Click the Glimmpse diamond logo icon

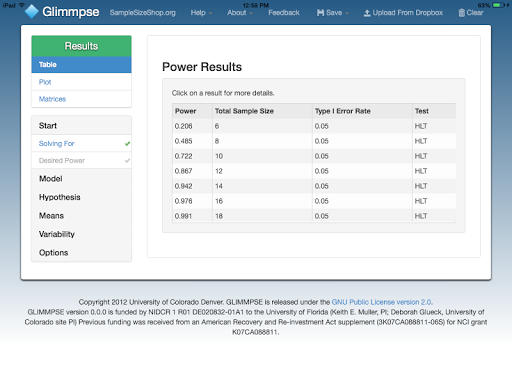(x=32, y=12)
